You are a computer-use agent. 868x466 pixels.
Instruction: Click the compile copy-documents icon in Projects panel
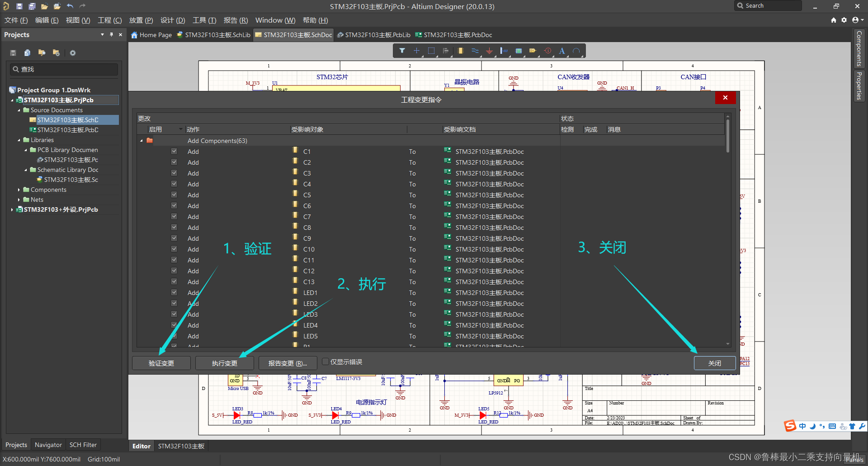[x=27, y=53]
